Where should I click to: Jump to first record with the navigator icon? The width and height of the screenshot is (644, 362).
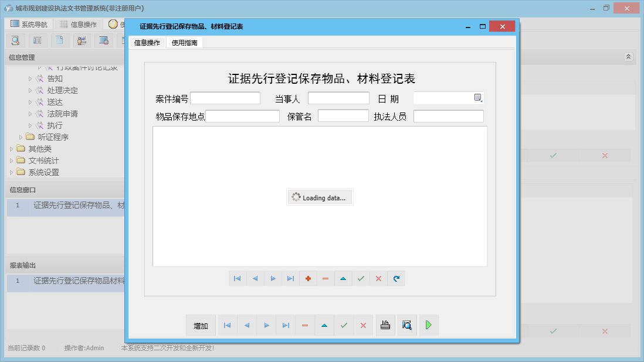pyautogui.click(x=238, y=278)
